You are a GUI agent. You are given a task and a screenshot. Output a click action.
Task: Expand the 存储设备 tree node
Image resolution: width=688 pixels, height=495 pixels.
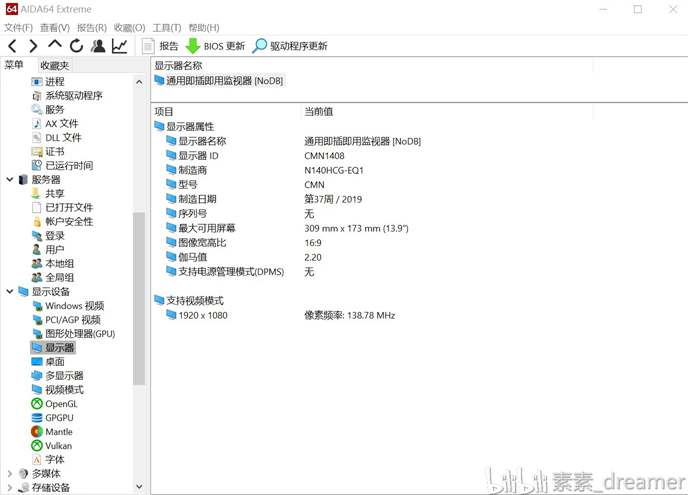(10, 488)
